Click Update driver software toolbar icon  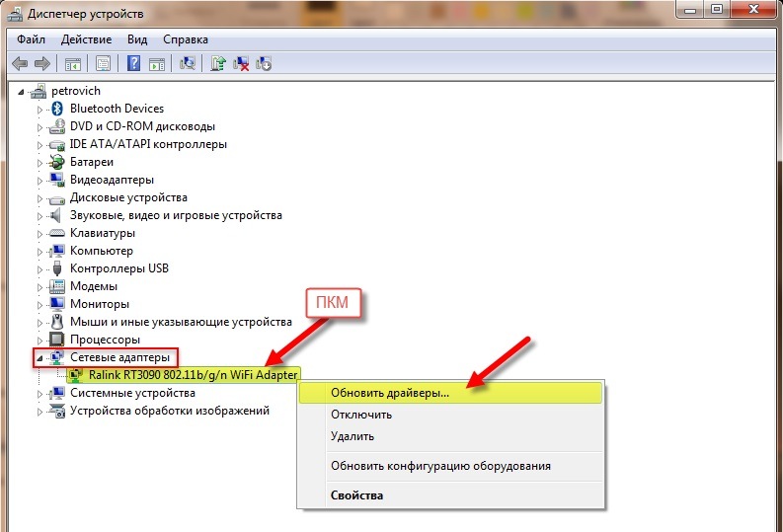point(218,63)
